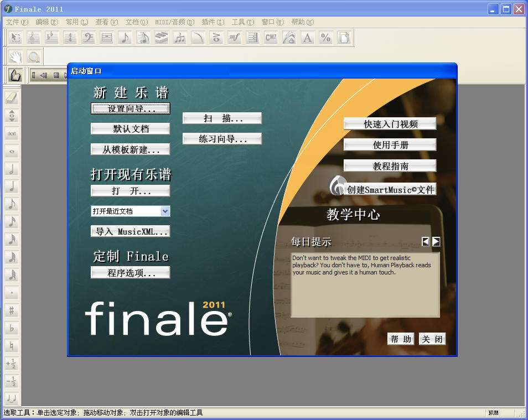Select the Clef tool (bass clef icon)
This screenshot has height=420, width=528.
click(88, 38)
